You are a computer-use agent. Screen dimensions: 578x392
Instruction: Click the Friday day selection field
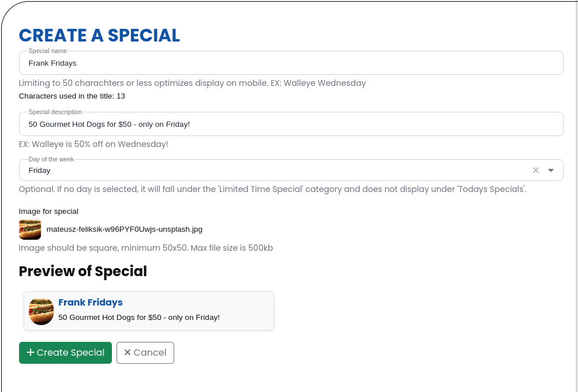[x=291, y=170]
